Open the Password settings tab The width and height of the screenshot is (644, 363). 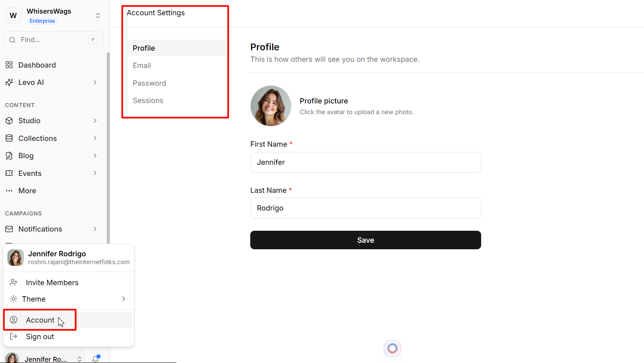coord(149,83)
